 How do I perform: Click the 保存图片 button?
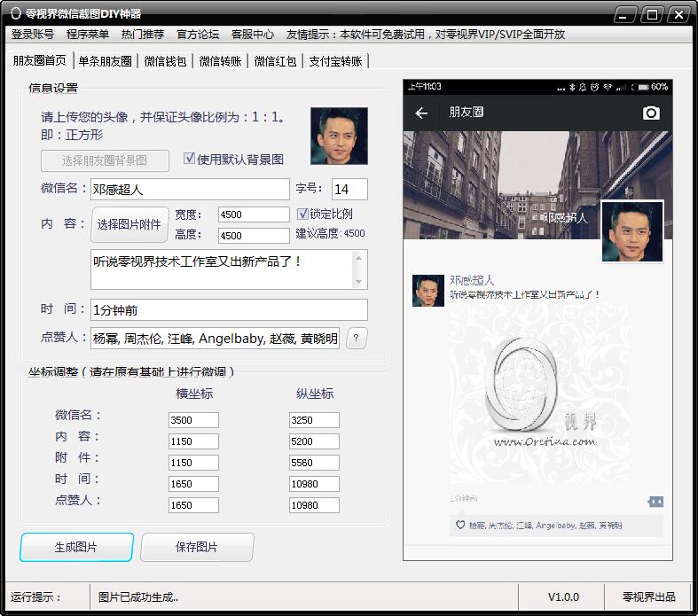click(197, 547)
